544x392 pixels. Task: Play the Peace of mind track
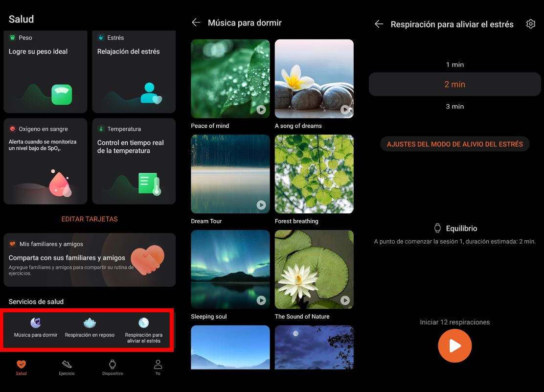click(x=261, y=110)
